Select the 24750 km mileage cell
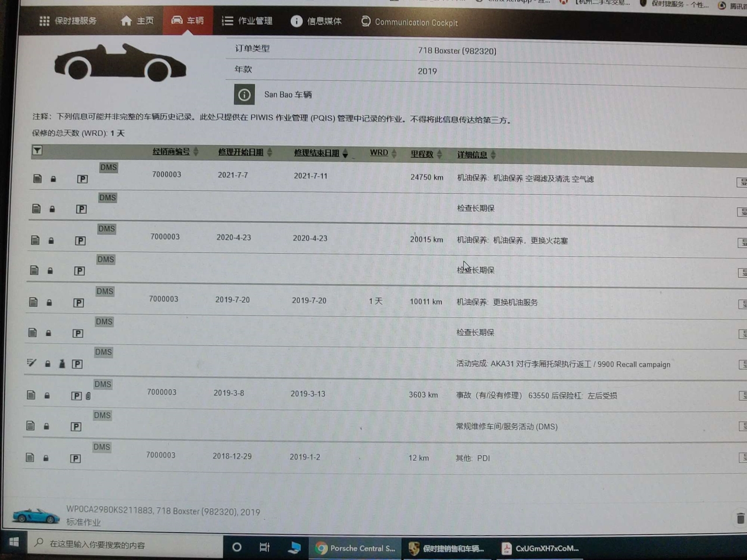747x560 pixels. (427, 177)
